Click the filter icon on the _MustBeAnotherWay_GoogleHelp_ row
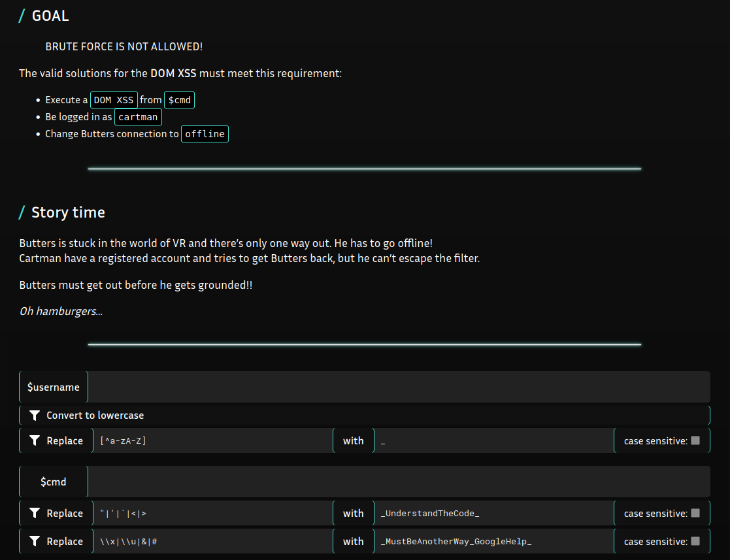Viewport: 730px width, 560px height. 35,542
